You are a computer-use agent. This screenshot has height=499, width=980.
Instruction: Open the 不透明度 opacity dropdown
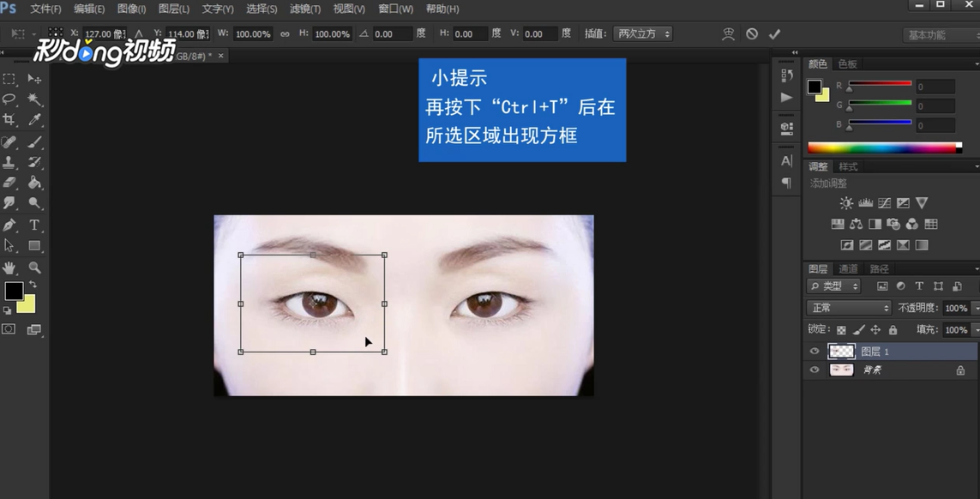tap(956, 308)
